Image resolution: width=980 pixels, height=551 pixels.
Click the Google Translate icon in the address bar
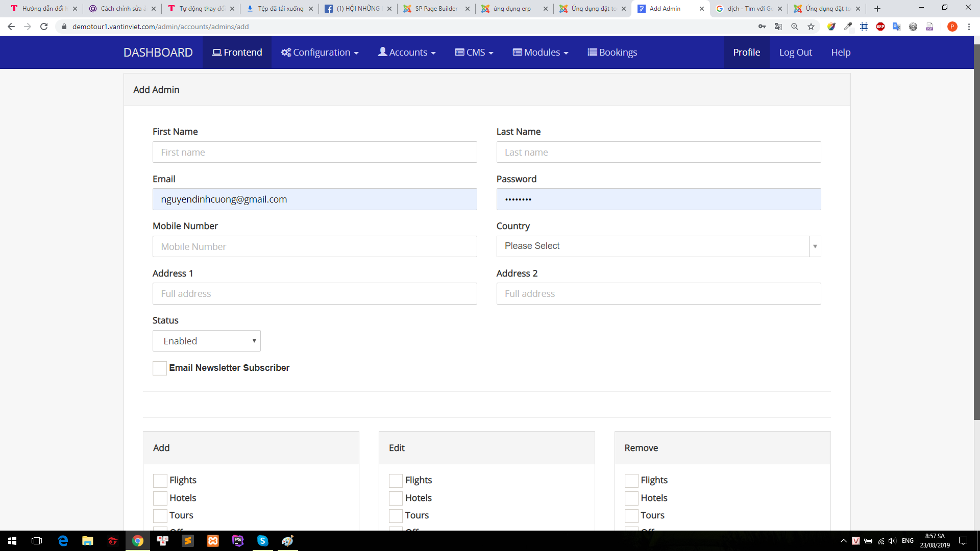pos(778,27)
